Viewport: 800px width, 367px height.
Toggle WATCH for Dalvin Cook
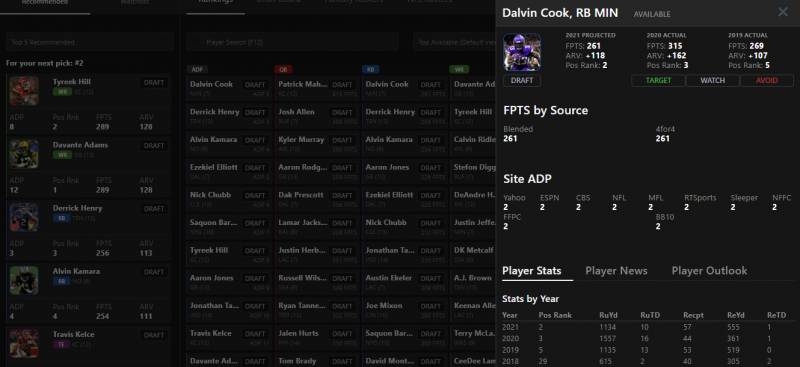coord(712,81)
